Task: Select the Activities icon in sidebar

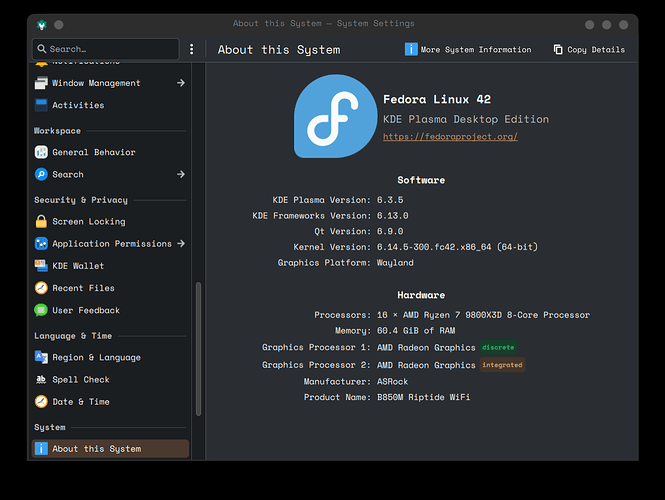Action: [x=41, y=105]
